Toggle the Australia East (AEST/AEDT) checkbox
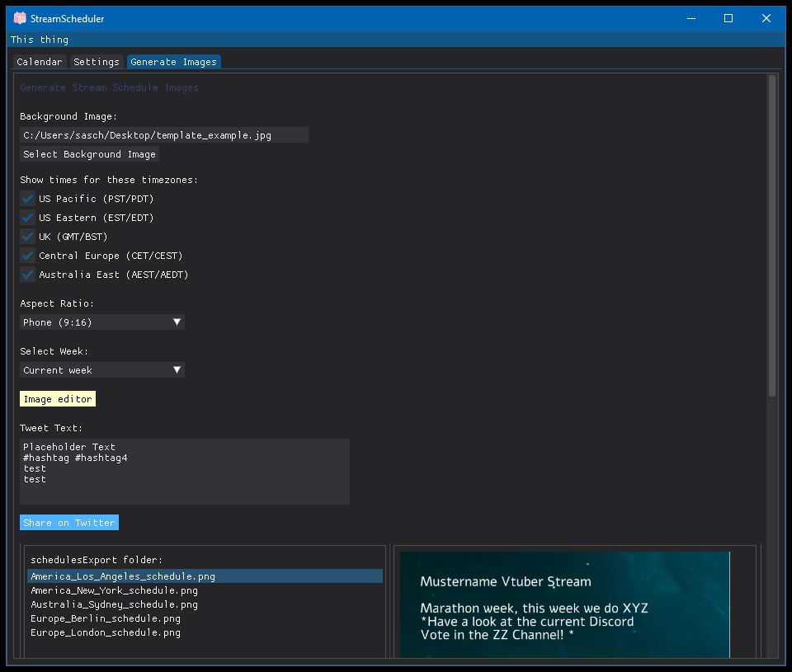This screenshot has height=672, width=792. coord(26,274)
